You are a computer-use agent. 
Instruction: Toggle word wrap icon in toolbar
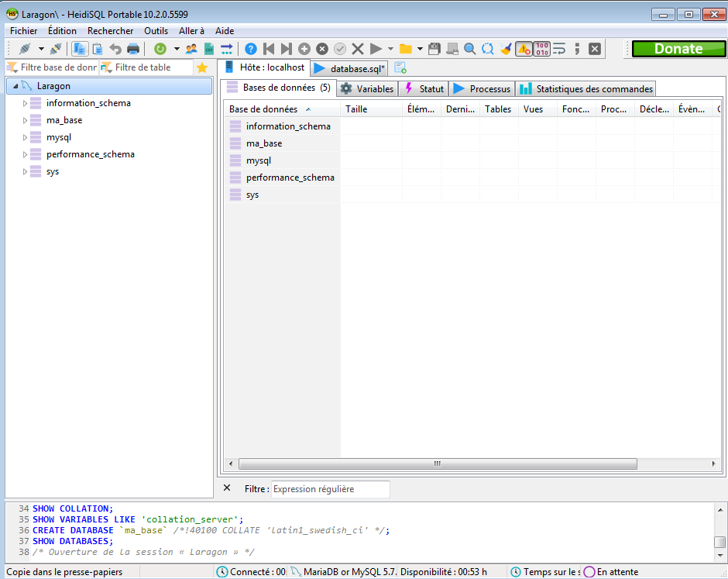pos(559,49)
